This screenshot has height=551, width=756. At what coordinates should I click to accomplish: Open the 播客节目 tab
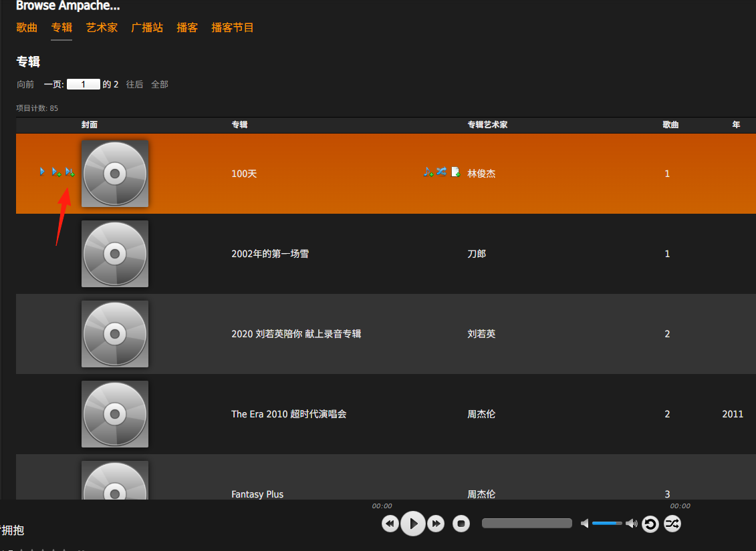click(x=233, y=27)
